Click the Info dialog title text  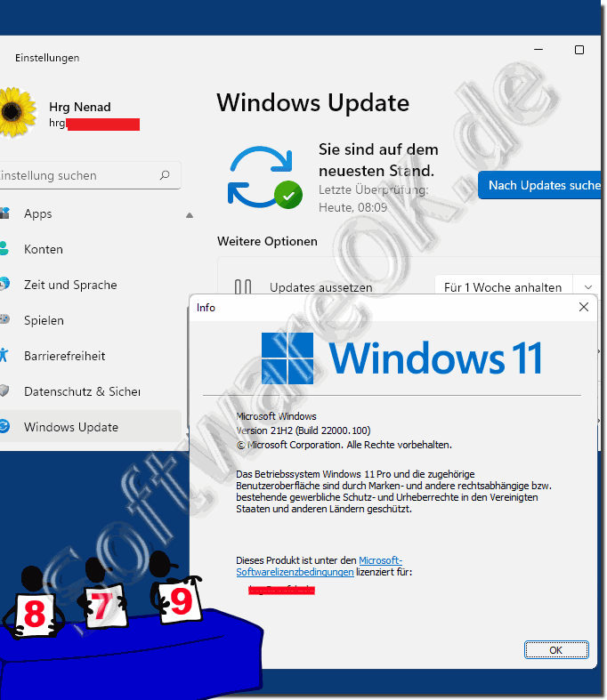coord(206,308)
